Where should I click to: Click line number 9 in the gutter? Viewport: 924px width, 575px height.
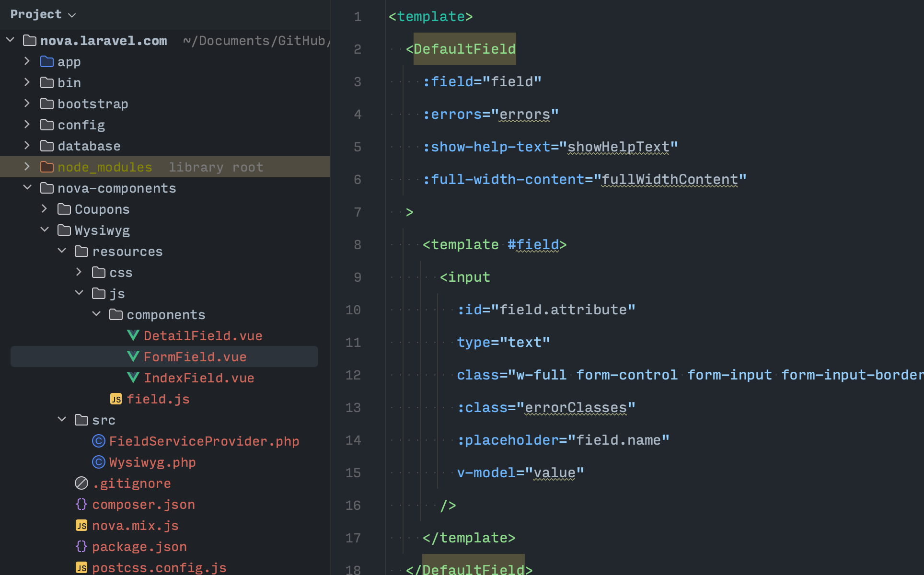357,277
